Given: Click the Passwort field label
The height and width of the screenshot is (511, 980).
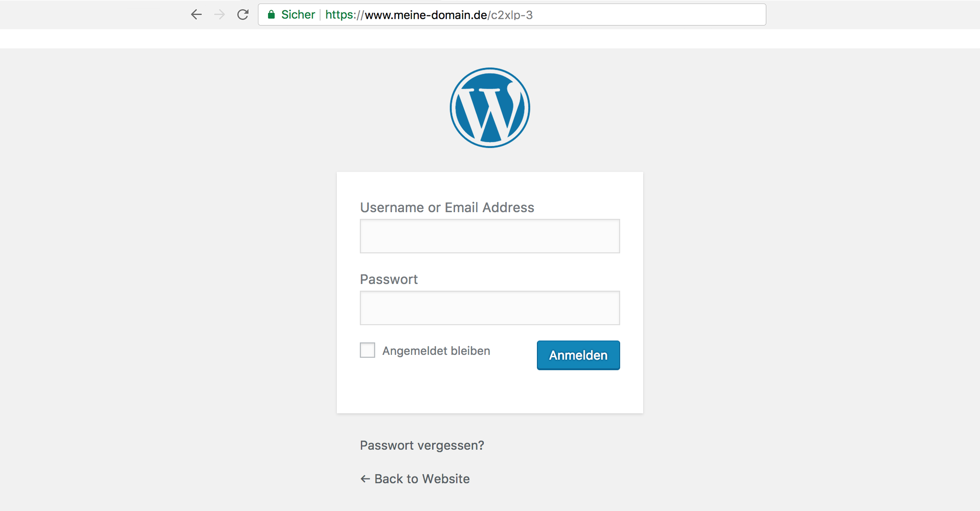Looking at the screenshot, I should coord(389,279).
